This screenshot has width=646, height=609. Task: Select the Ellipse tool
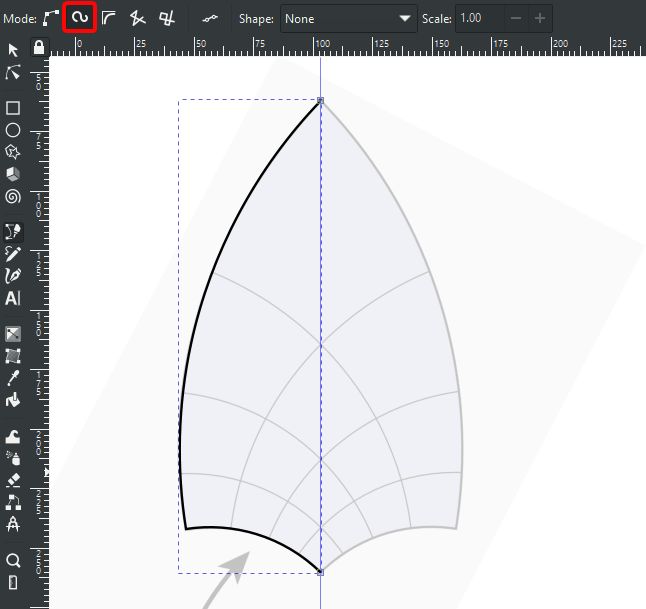pos(13,130)
